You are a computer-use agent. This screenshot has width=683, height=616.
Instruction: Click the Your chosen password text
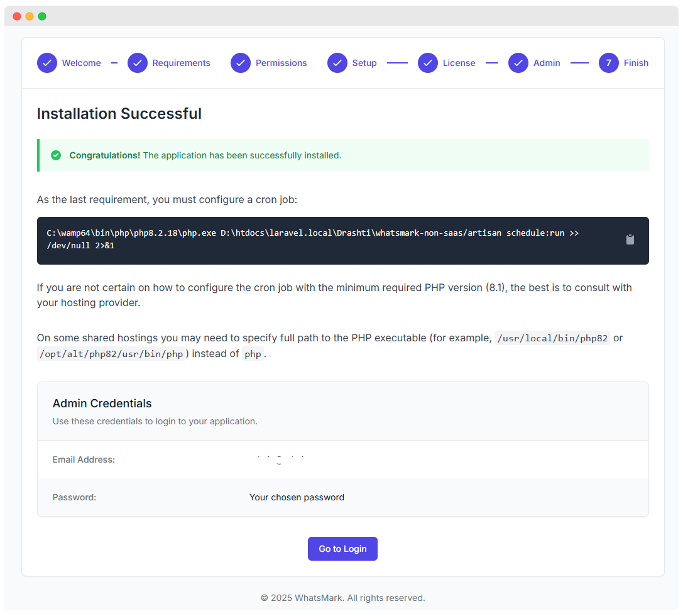point(297,497)
